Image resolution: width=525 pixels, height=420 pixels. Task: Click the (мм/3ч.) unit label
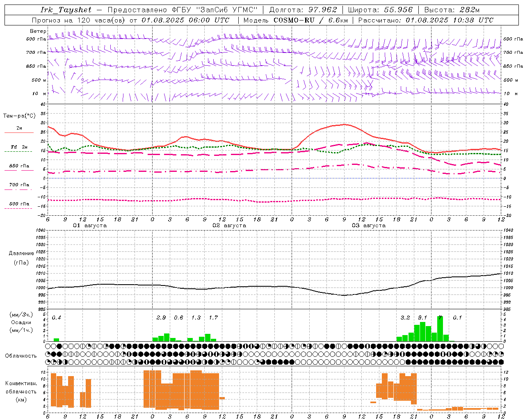click(21, 315)
